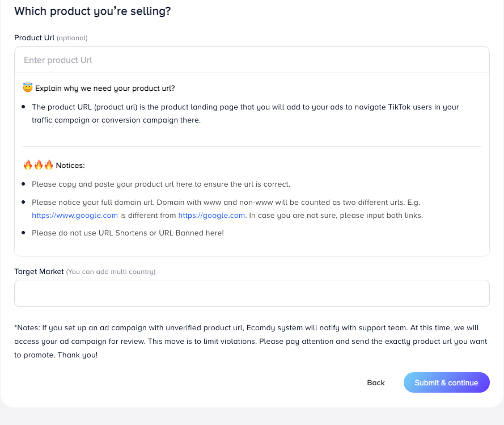Focus the Enter product Url field

coord(252,60)
